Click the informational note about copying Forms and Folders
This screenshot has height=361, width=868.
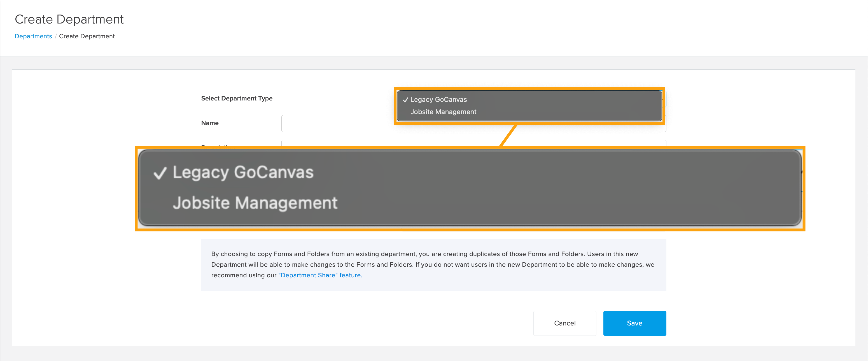(434, 264)
